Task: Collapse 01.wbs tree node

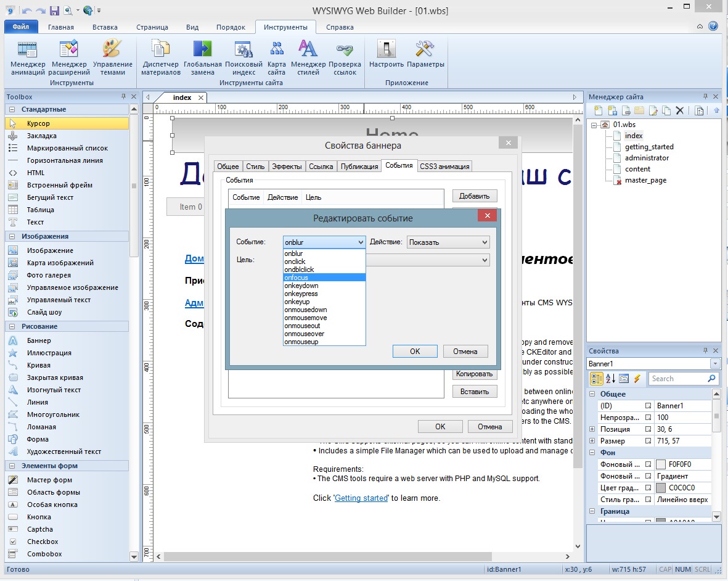Action: (x=594, y=125)
